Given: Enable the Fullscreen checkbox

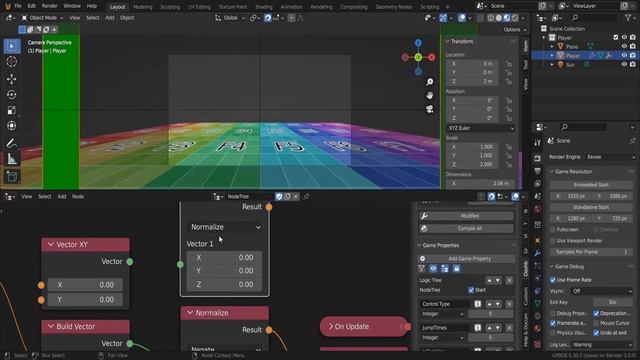Looking at the screenshot, I should 553,229.
